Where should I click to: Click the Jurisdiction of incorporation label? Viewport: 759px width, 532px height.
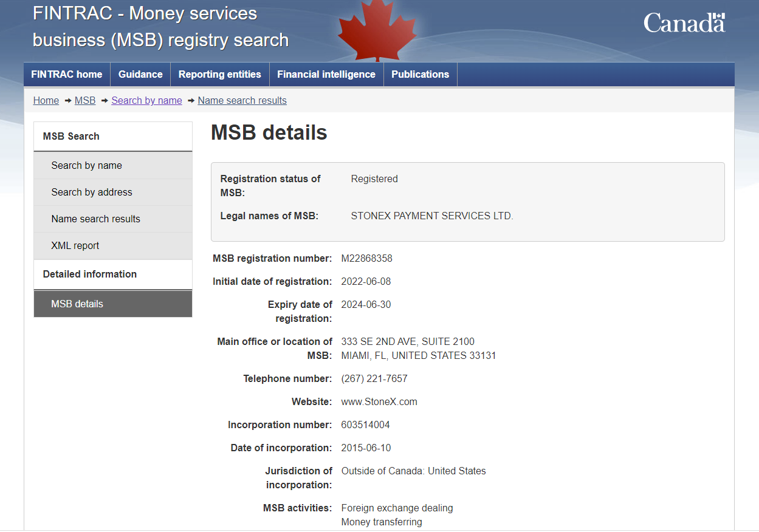coord(299,478)
